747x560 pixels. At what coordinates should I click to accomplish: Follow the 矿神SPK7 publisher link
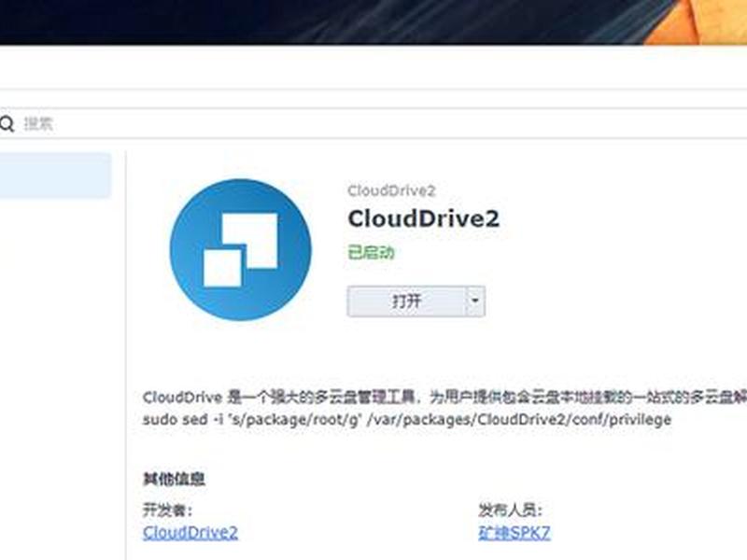[x=514, y=532]
